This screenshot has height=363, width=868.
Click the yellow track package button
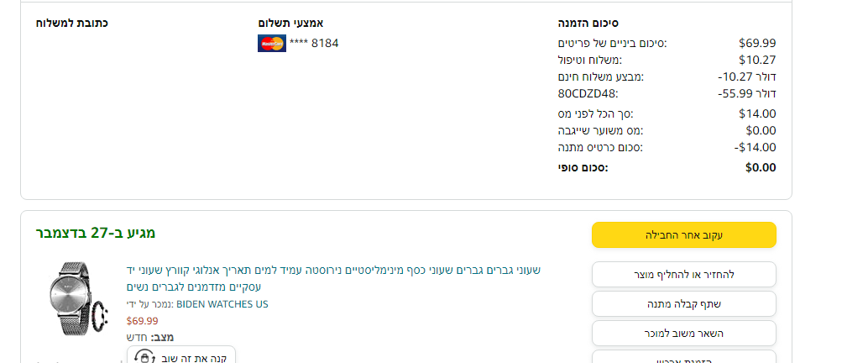click(x=683, y=235)
